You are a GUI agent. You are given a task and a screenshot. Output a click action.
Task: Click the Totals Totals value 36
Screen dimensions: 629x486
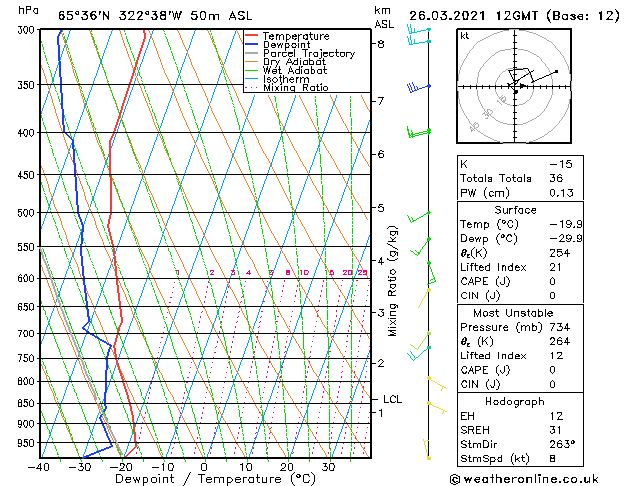click(556, 178)
